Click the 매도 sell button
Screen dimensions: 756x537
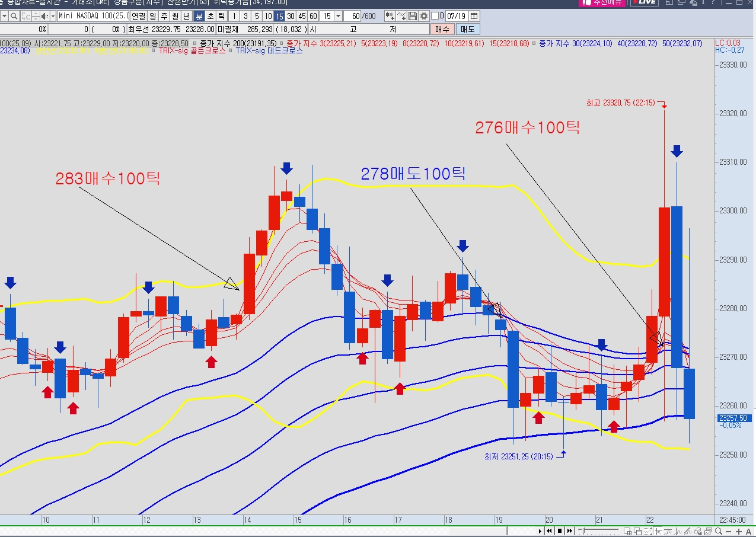[x=467, y=29]
